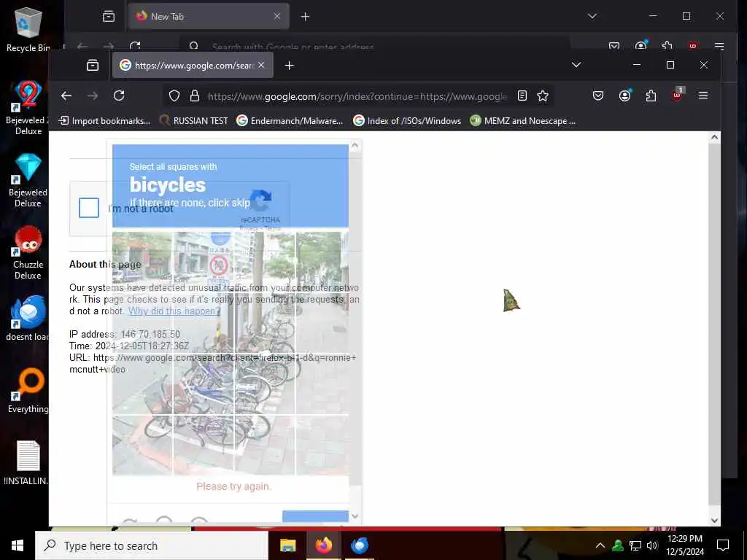Viewport: 747px width, 560px height.
Task: Open Firefox View in the front window
Action: pyautogui.click(x=93, y=65)
